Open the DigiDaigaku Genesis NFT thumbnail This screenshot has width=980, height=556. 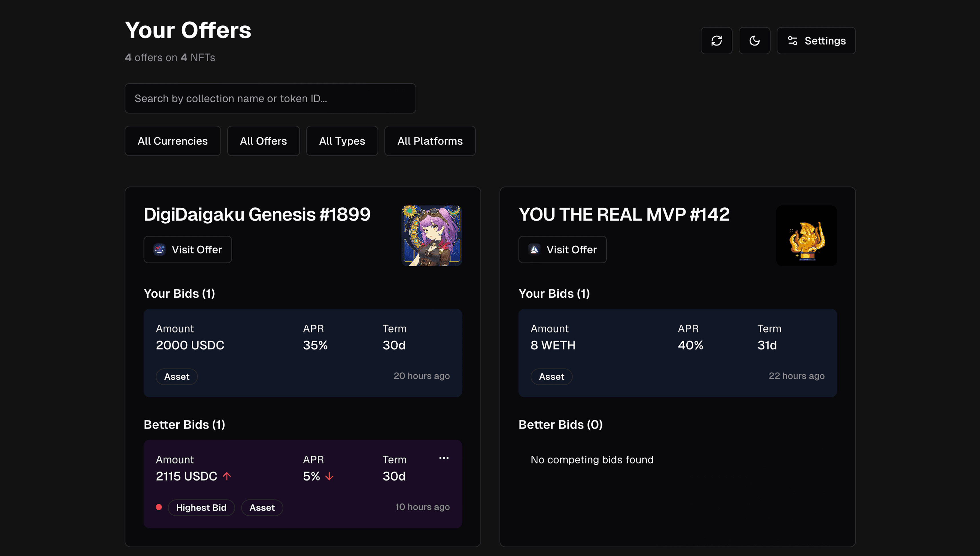pos(431,236)
